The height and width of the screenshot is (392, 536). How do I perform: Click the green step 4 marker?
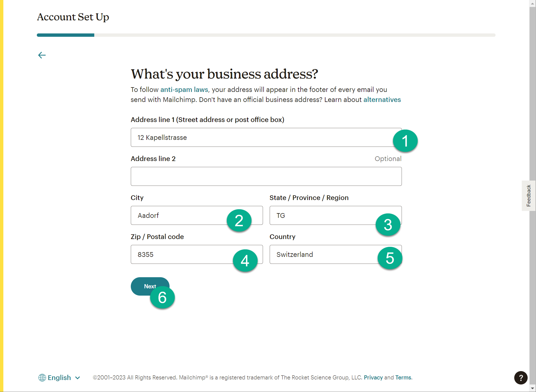point(245,261)
